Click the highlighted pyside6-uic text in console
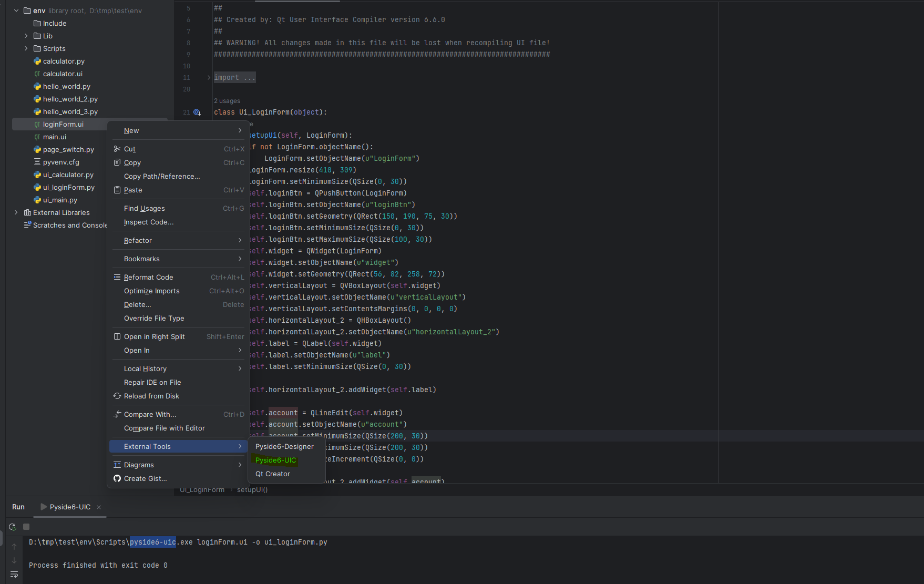The image size is (924, 584). 153,542
